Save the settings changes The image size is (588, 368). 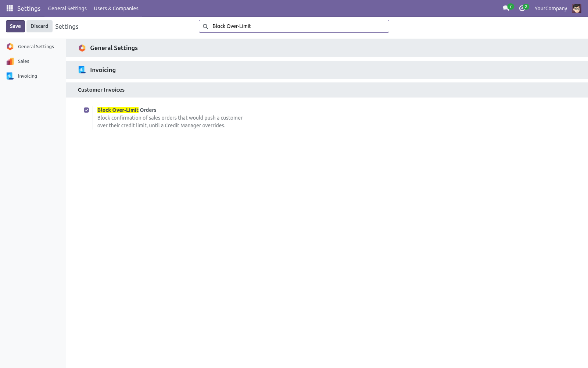(15, 26)
